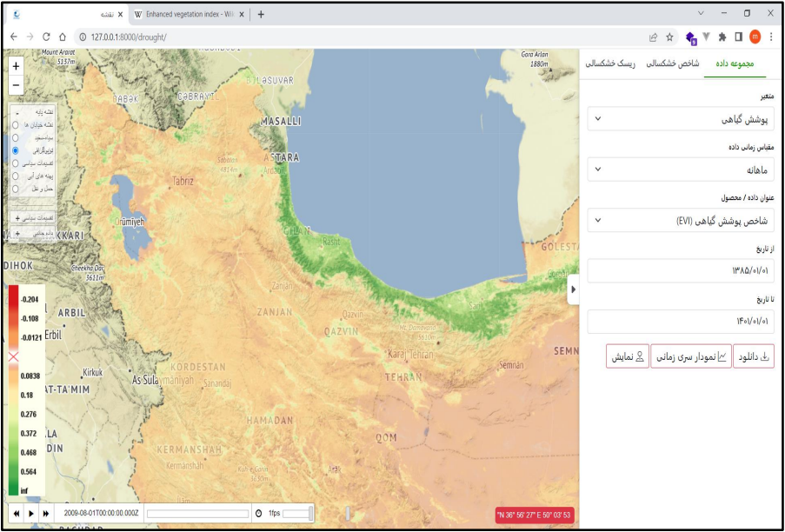The width and height of the screenshot is (785, 532).
Task: Open the extensions puzzle menu
Action: pyautogui.click(x=722, y=37)
